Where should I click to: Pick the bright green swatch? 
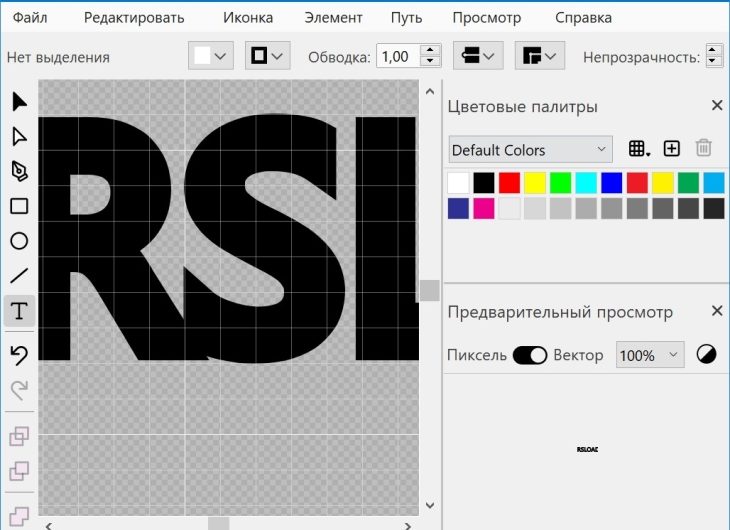point(561,183)
